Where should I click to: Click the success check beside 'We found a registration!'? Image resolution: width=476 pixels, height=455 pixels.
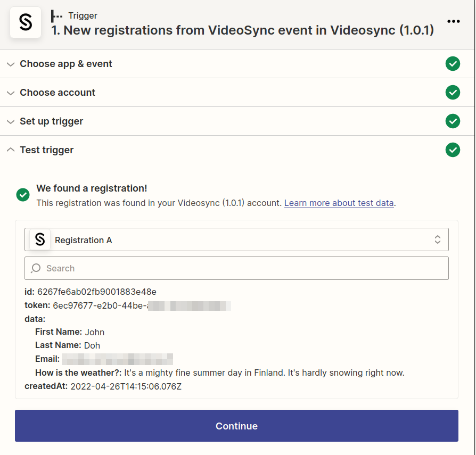tap(23, 195)
